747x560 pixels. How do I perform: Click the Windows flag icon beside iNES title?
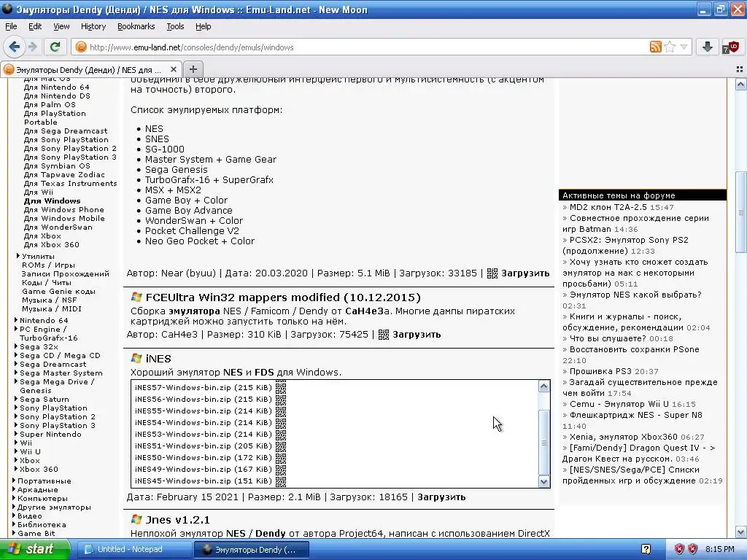coord(136,358)
